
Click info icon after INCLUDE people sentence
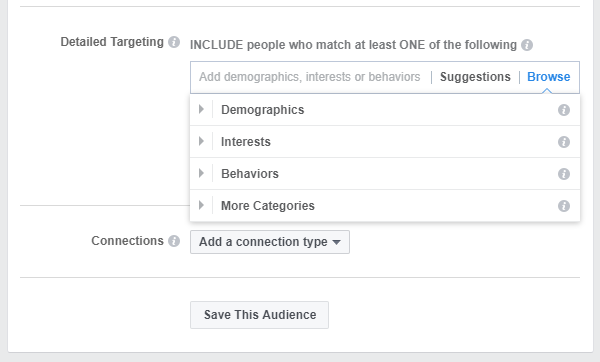(527, 45)
